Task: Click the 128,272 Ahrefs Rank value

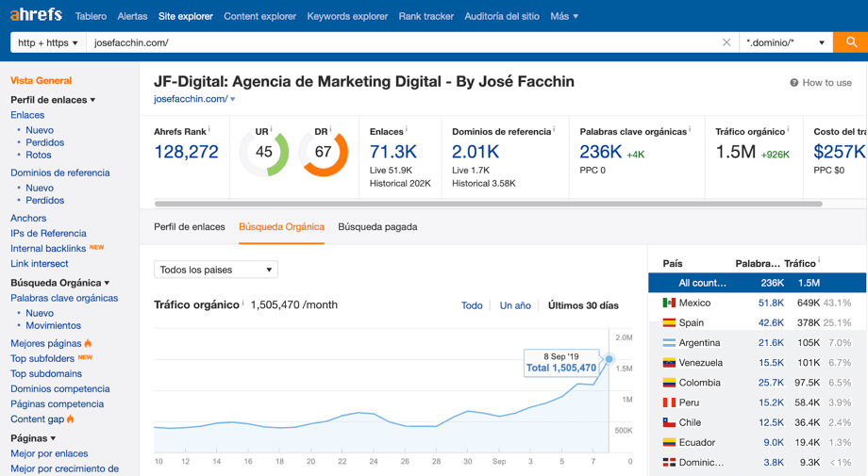Action: 186,152
